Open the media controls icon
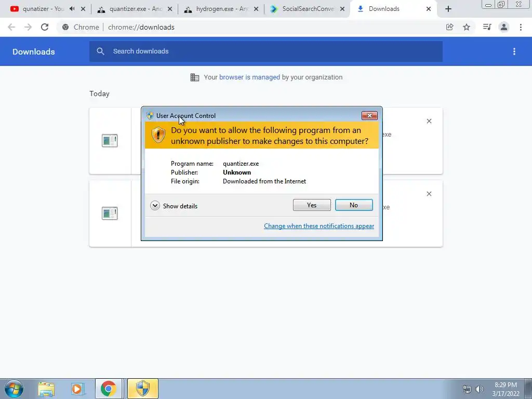 (x=487, y=27)
